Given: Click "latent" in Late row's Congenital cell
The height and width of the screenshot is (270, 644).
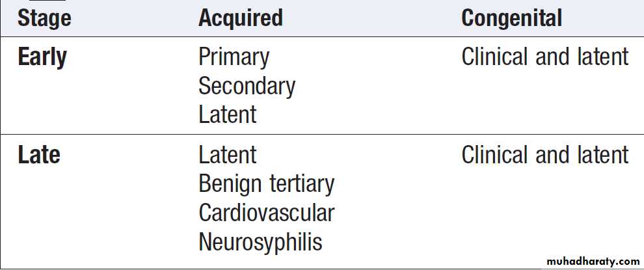Looking at the screenshot, I should [x=603, y=155].
